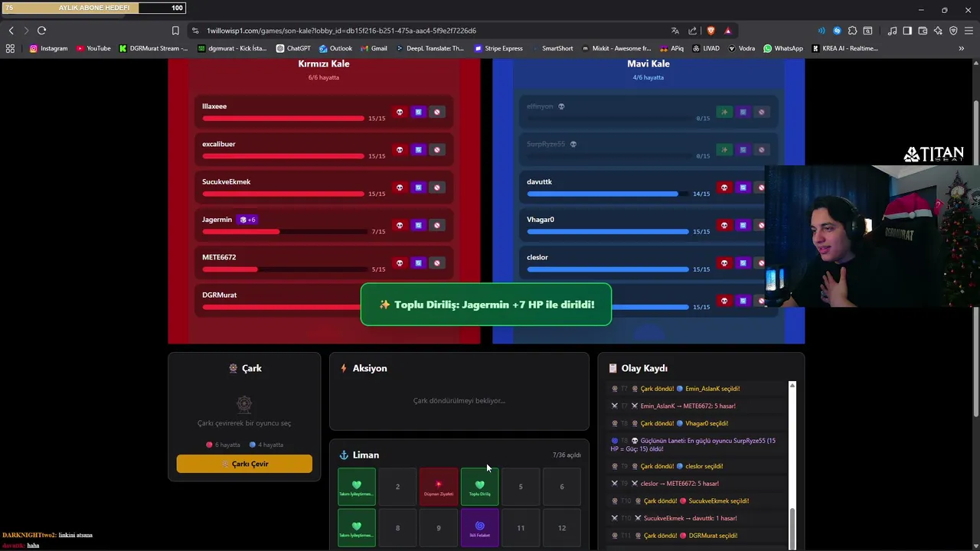Select Liman tile number 9
This screenshot has width=980, height=551.
tap(439, 528)
